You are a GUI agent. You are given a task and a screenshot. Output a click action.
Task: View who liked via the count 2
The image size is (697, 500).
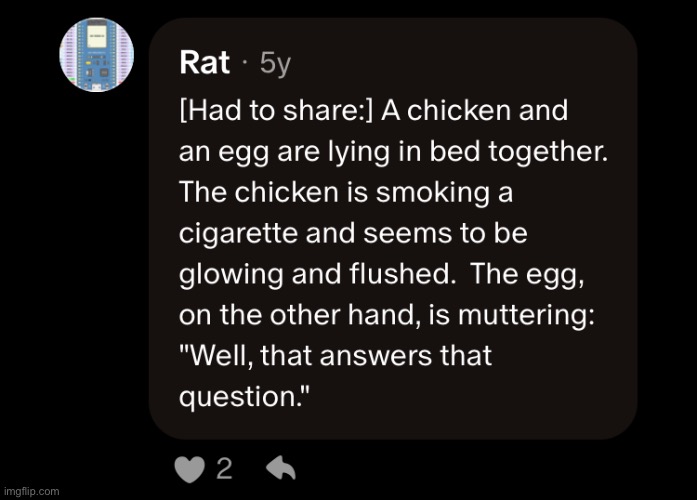coord(224,468)
